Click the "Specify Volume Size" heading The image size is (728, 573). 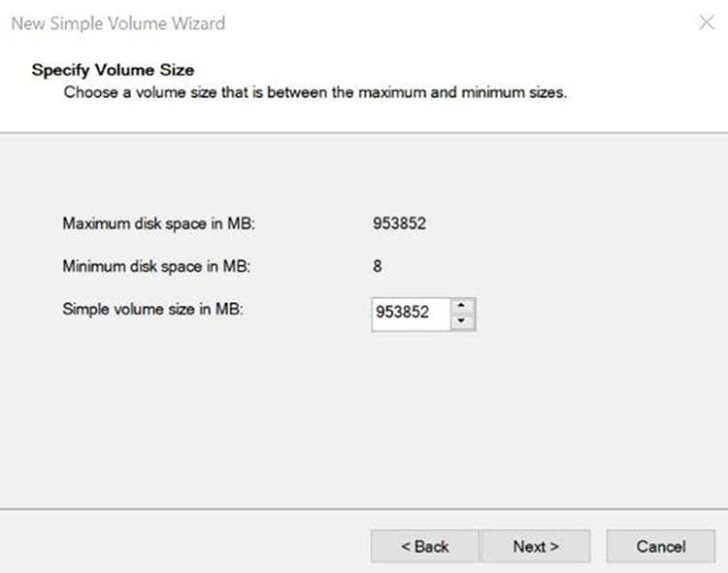[x=113, y=70]
